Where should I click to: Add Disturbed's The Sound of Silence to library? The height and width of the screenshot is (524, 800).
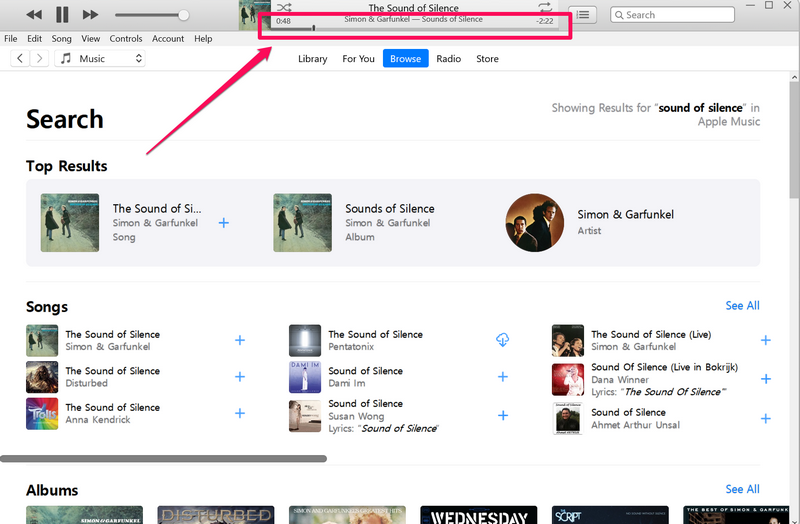point(240,377)
